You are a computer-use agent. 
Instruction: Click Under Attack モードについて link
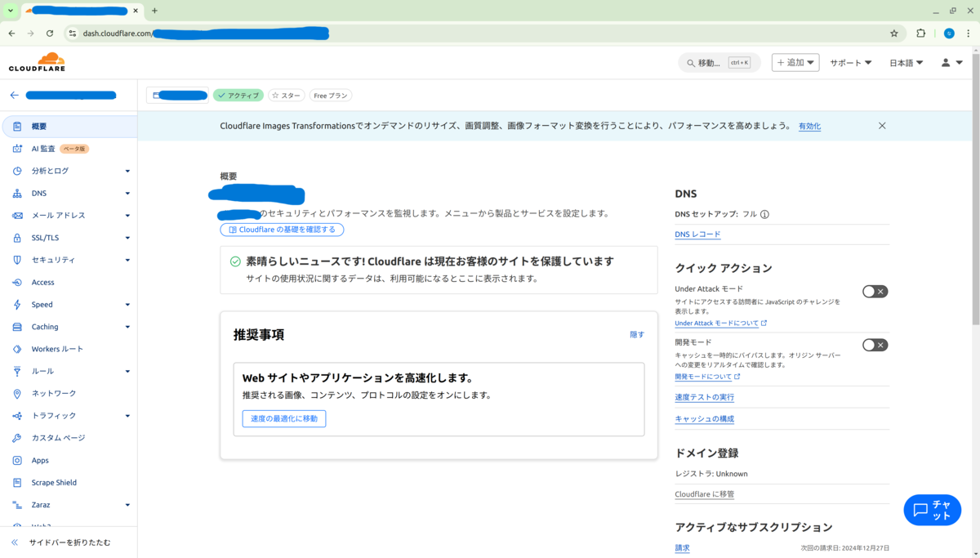tap(720, 324)
